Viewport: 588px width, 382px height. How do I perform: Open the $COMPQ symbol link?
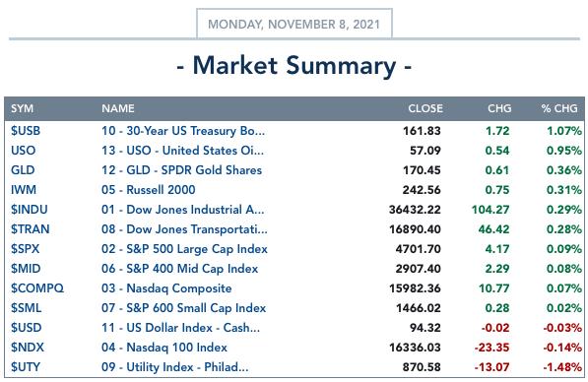click(37, 288)
